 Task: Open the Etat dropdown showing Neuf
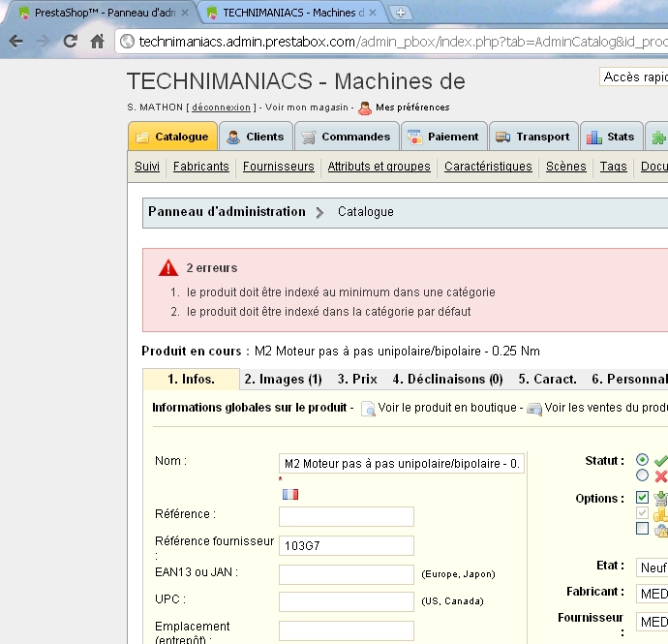click(x=652, y=567)
